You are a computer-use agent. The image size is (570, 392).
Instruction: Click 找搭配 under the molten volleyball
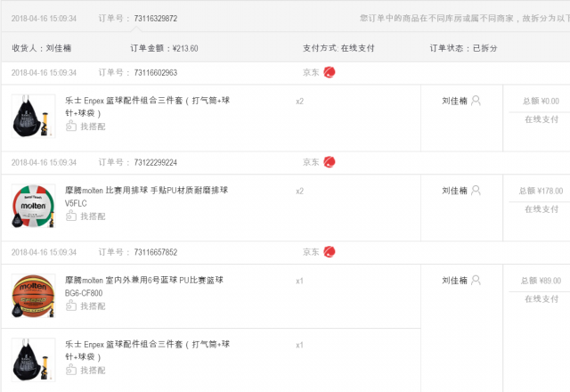point(93,216)
